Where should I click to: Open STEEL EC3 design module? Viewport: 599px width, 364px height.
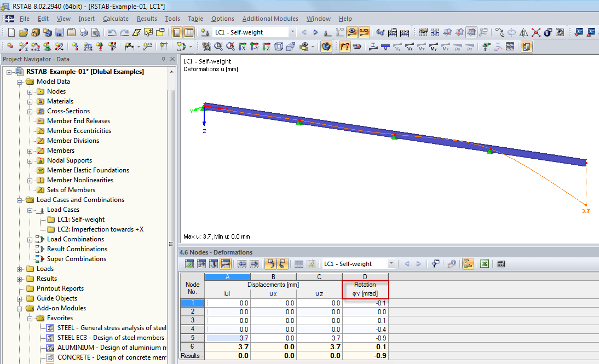click(111, 338)
